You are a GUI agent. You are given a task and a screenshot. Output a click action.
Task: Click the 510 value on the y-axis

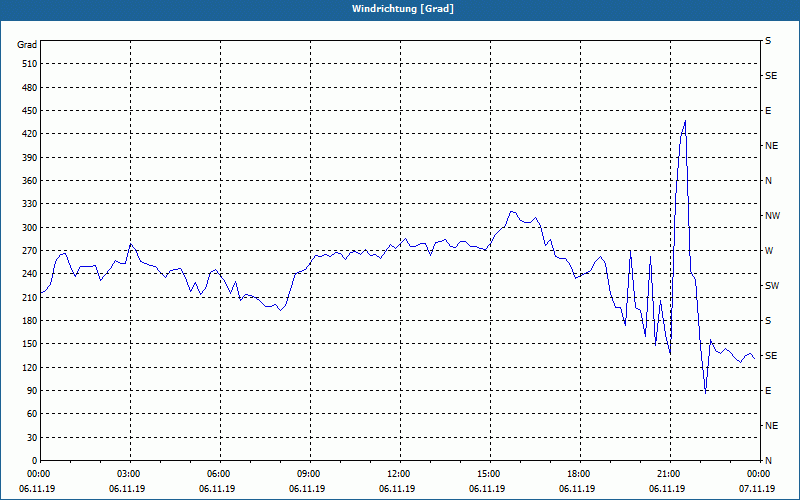30,64
